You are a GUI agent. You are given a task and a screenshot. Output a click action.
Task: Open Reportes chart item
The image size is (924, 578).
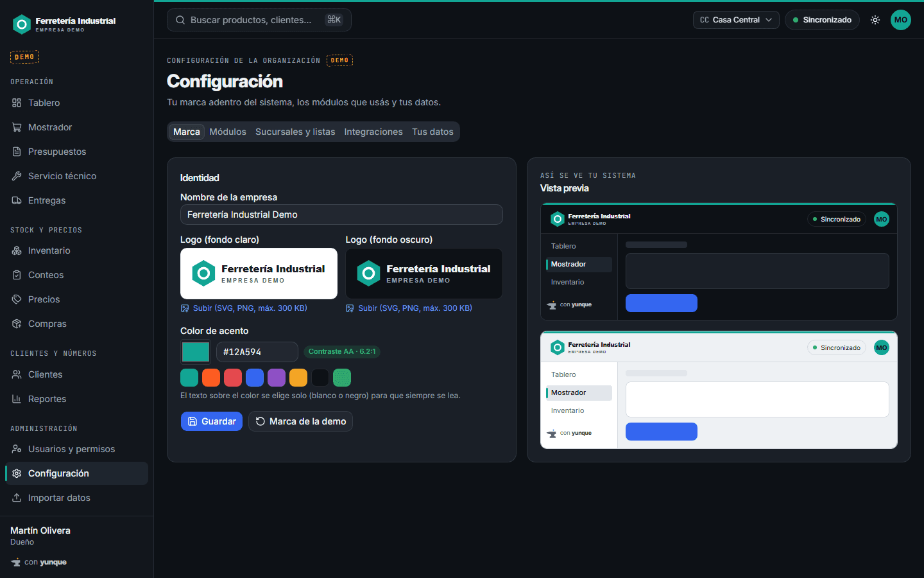76,399
